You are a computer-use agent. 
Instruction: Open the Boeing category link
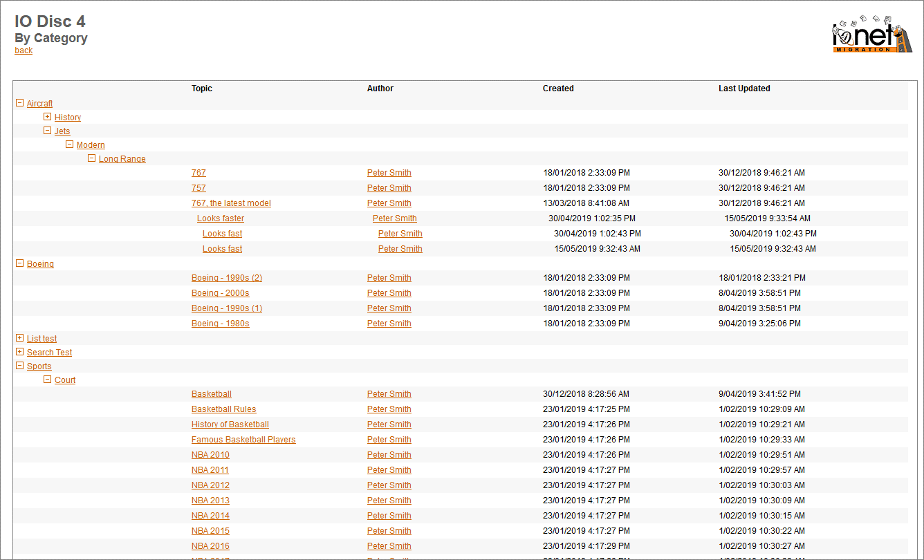[x=40, y=264]
